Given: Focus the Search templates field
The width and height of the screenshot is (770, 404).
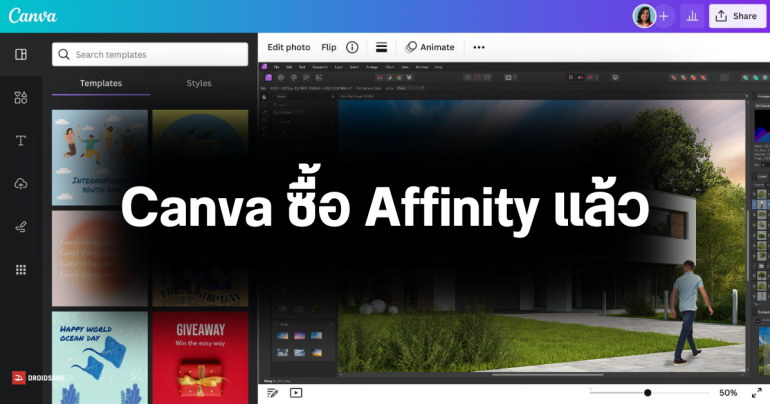Looking at the screenshot, I should pyautogui.click(x=150, y=54).
